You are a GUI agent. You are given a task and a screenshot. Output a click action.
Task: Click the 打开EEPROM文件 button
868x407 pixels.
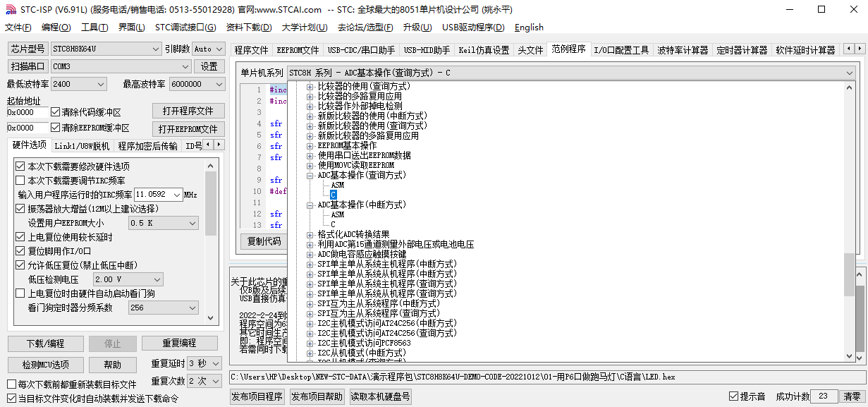coord(188,129)
